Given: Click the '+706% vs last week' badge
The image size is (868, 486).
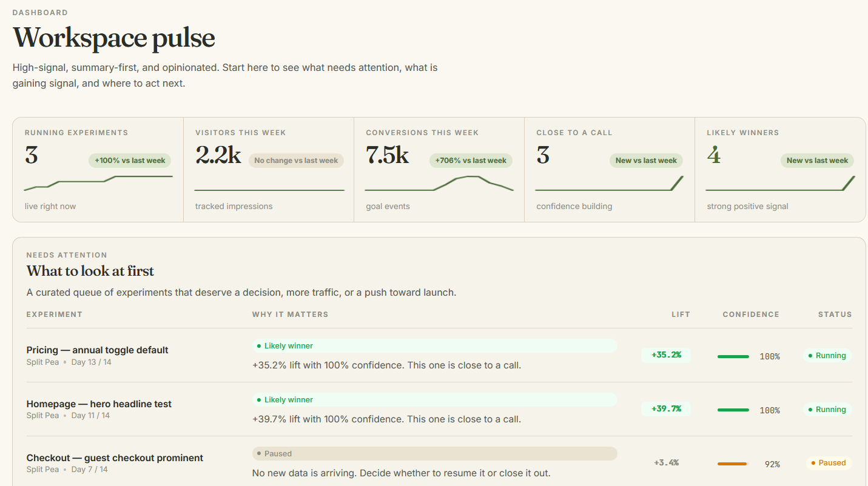Looking at the screenshot, I should [471, 161].
